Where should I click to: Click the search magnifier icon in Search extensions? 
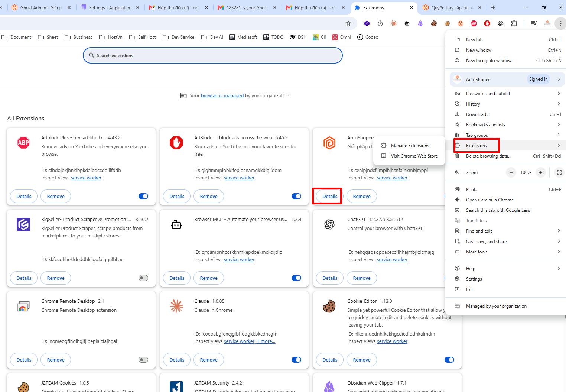pos(91,55)
